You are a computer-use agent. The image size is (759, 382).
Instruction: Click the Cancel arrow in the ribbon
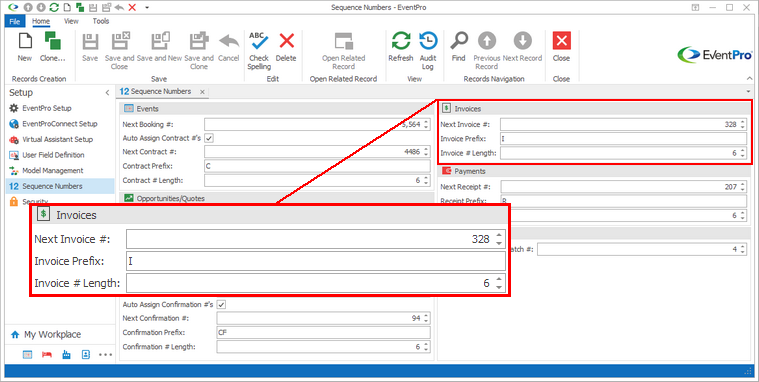tap(228, 46)
